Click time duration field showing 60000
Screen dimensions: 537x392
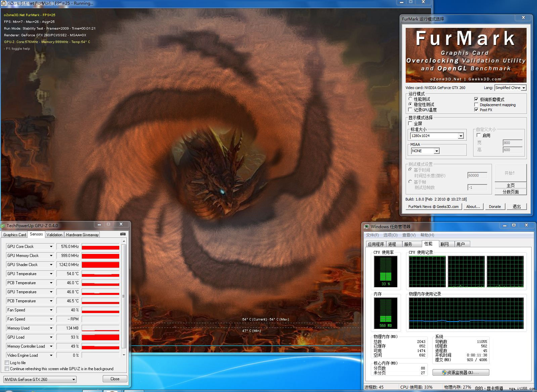477,175
